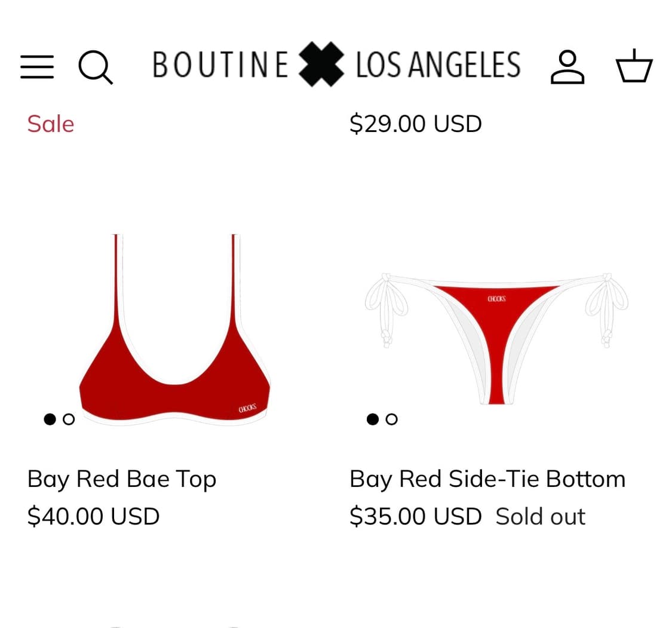This screenshot has width=672, height=628.
Task: Select hollow dot under Side-Tie Bottom image
Action: click(392, 419)
